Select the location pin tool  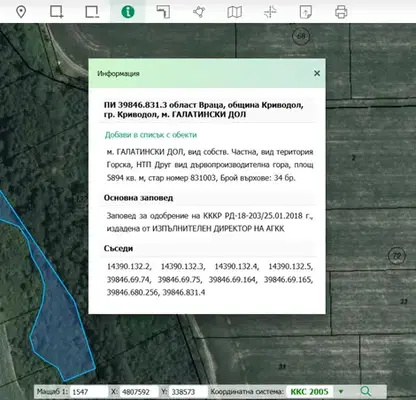coord(21,12)
